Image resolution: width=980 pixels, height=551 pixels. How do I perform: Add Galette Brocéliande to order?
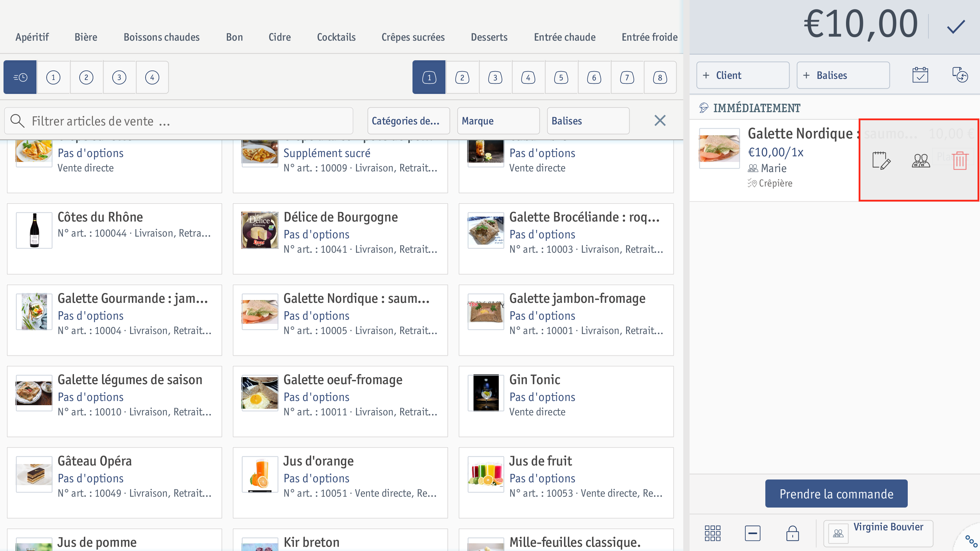(566, 239)
